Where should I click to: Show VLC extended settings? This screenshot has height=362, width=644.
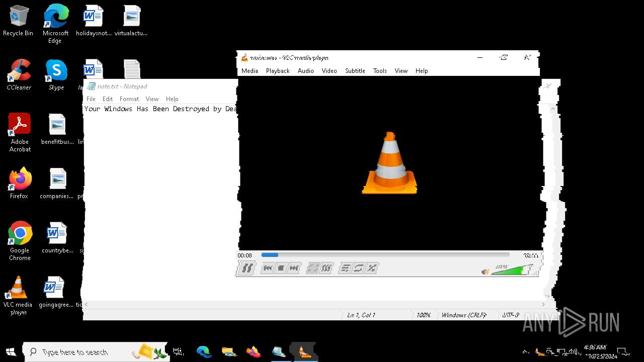327,268
